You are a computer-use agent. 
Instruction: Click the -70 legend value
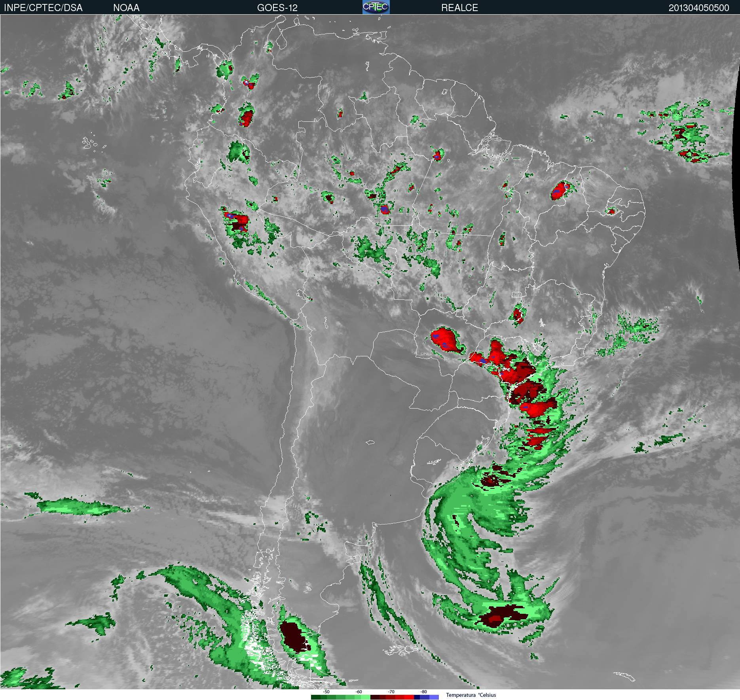click(391, 692)
